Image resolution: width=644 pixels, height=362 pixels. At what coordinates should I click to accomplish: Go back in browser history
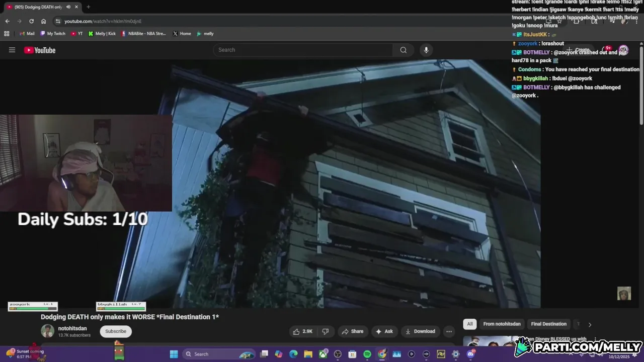(x=7, y=21)
